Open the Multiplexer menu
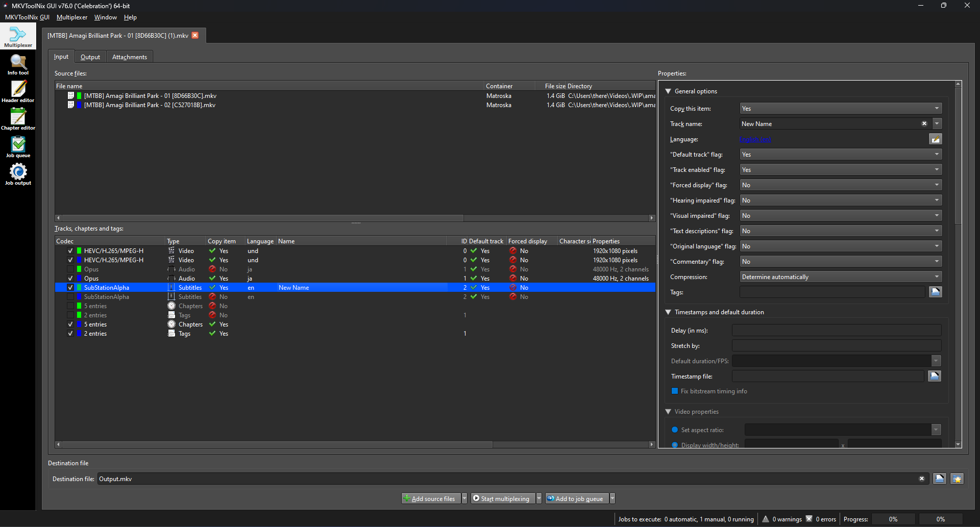The image size is (980, 527). coord(72,17)
